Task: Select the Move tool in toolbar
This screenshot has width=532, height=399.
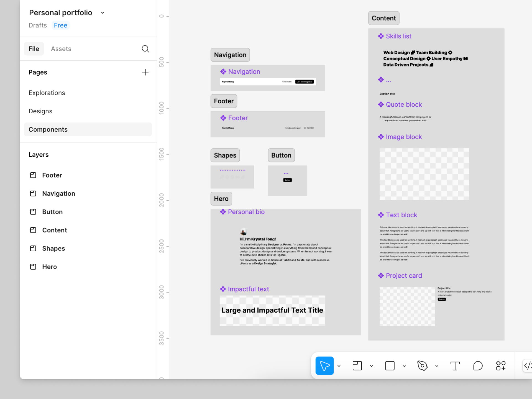Action: click(x=324, y=366)
